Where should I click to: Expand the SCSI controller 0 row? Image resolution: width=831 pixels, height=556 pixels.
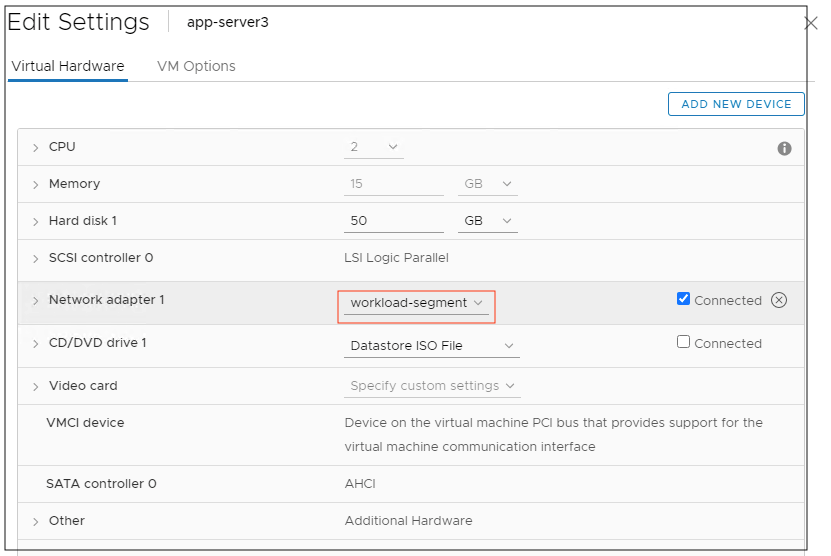[x=36, y=259]
